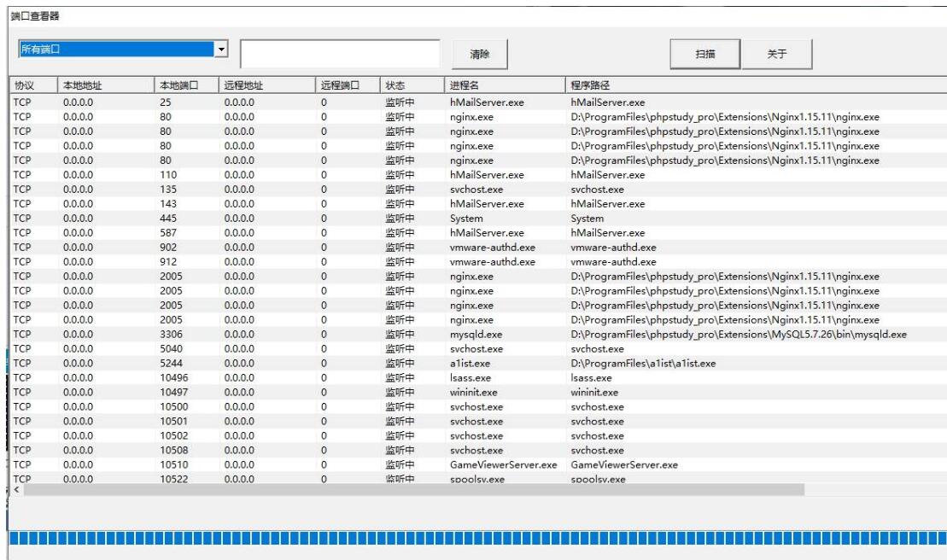Click the blue scan progress bar
Screen dimensions: 947x560
click(473, 538)
